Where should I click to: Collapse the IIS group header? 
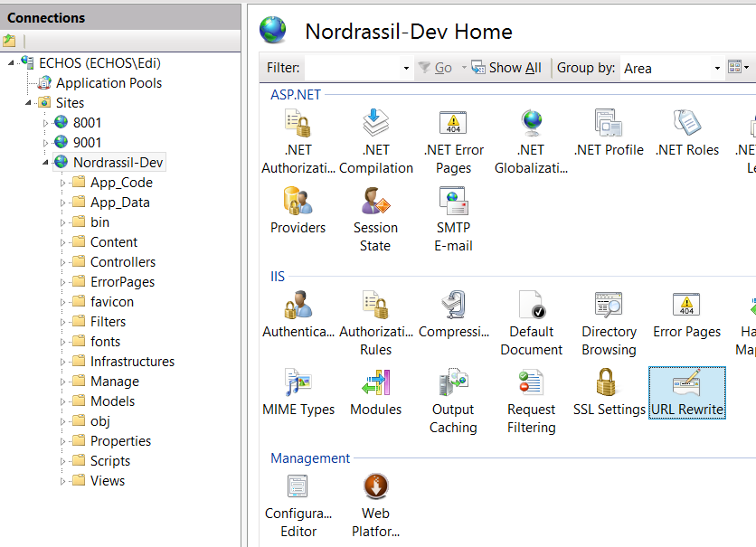pyautogui.click(x=278, y=276)
